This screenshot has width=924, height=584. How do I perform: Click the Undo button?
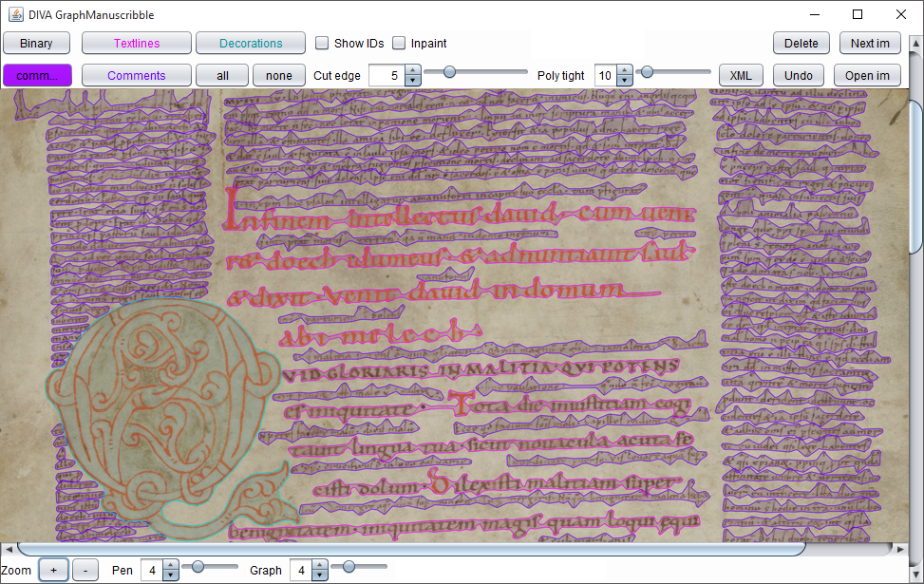[x=798, y=75]
